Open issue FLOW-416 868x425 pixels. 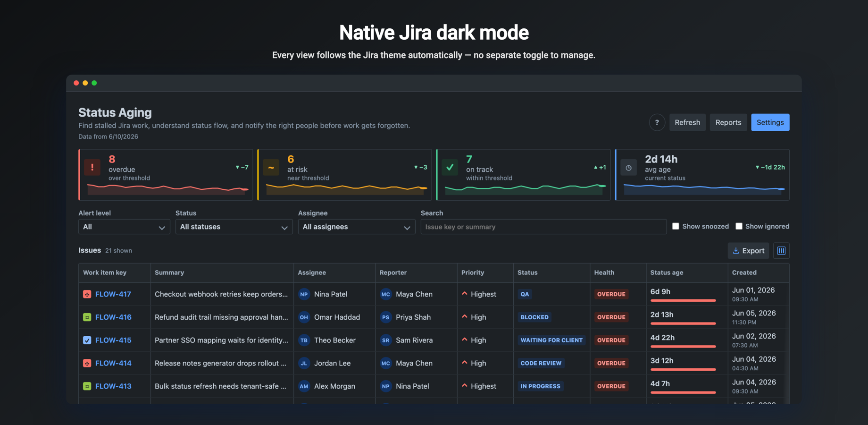click(113, 317)
